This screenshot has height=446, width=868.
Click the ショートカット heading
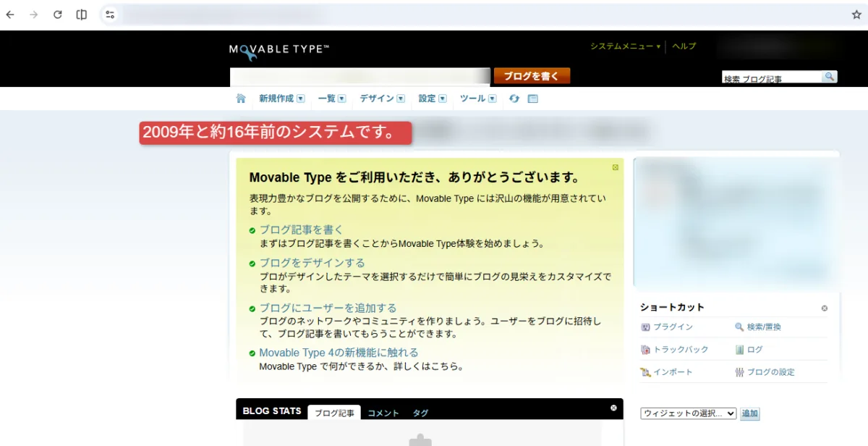pos(672,307)
